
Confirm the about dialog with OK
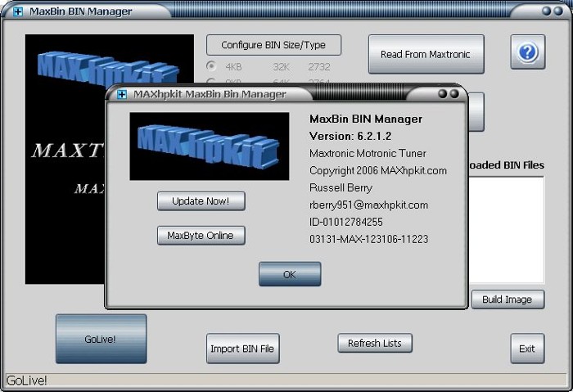click(x=290, y=274)
